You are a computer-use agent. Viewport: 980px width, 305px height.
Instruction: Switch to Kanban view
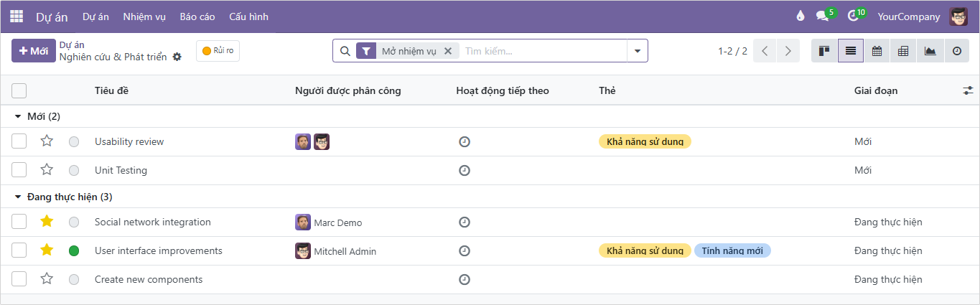pyautogui.click(x=824, y=51)
